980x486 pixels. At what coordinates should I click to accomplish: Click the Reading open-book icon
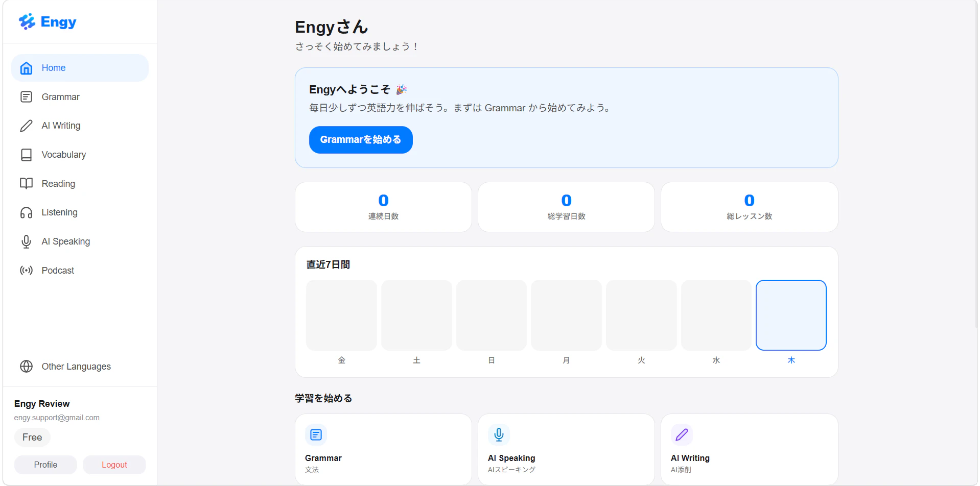pos(26,184)
